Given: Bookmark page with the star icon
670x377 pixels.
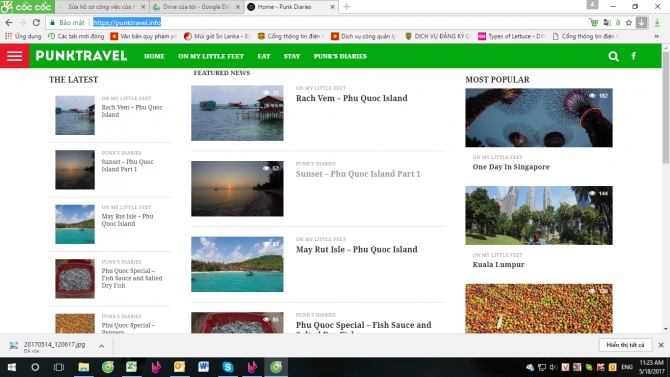Looking at the screenshot, I should [629, 23].
